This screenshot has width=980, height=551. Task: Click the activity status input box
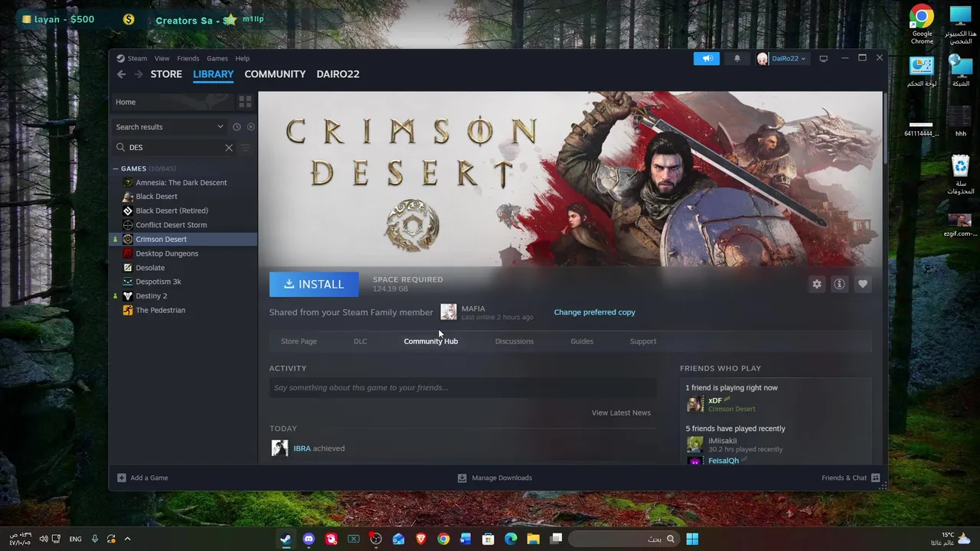(x=462, y=387)
